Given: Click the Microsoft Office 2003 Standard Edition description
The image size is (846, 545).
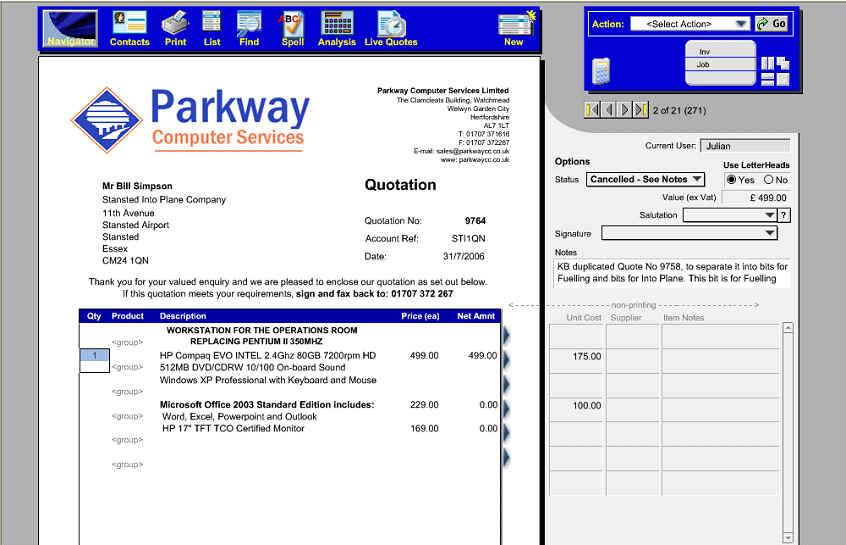Looking at the screenshot, I should pyautogui.click(x=267, y=405).
